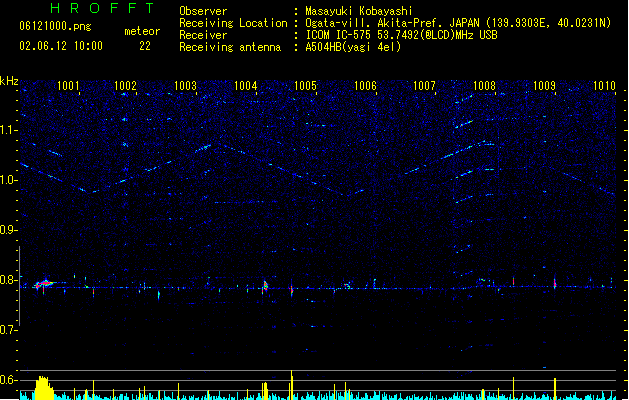
Task: Click the meteor label
Action: click(142, 31)
